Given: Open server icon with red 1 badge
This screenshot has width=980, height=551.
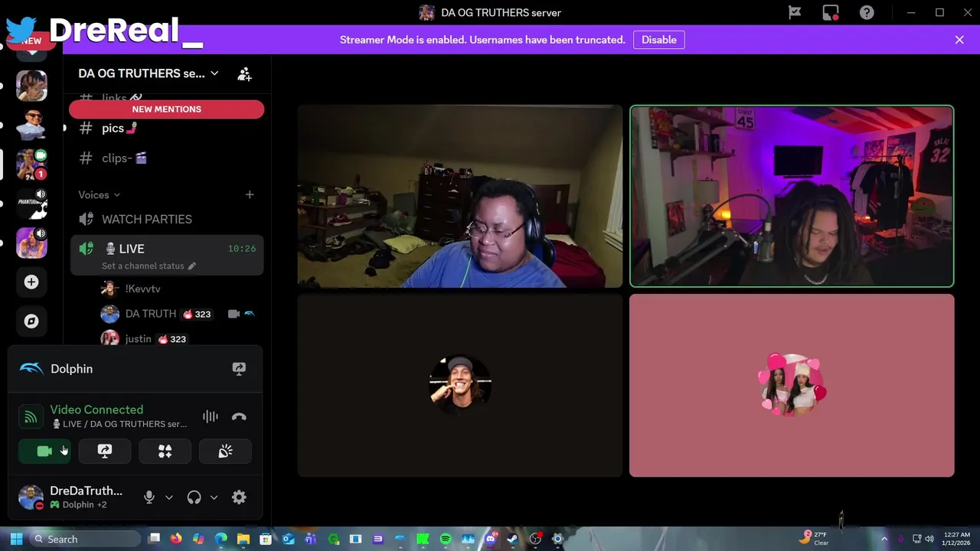Looking at the screenshot, I should point(31,164).
